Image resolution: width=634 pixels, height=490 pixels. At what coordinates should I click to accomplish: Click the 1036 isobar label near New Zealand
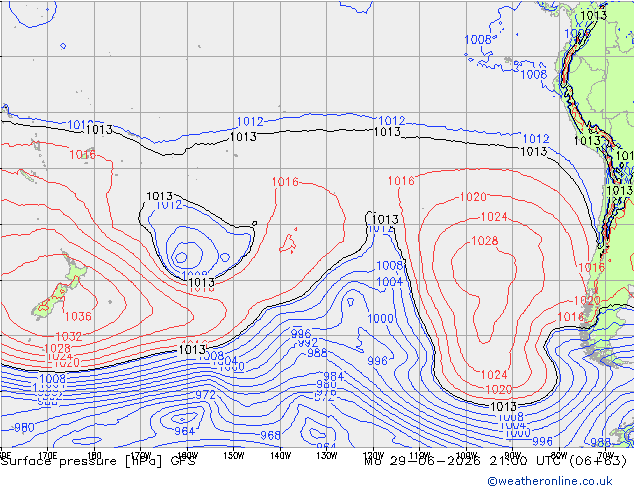click(78, 316)
